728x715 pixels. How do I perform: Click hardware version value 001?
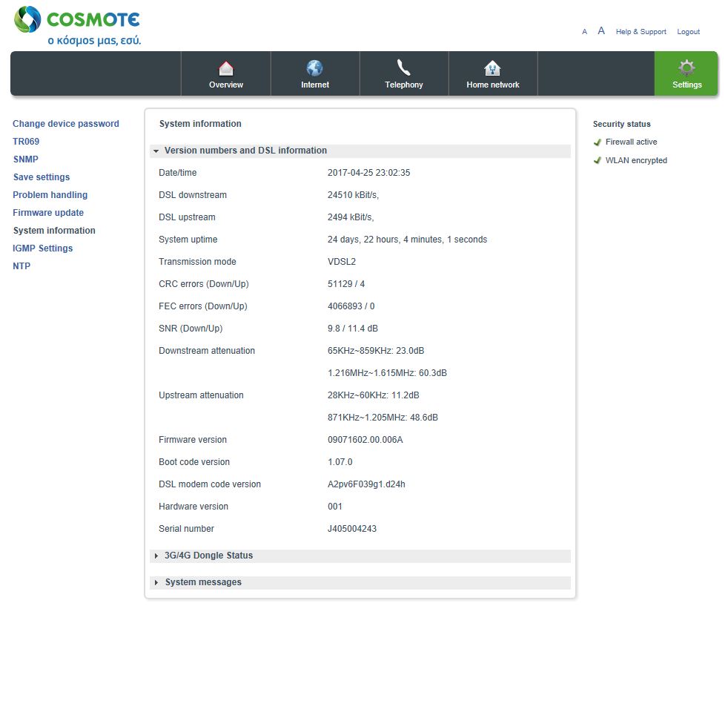point(335,507)
